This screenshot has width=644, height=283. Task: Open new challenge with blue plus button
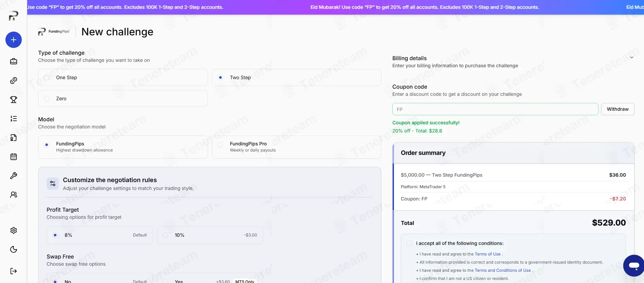[x=14, y=40]
